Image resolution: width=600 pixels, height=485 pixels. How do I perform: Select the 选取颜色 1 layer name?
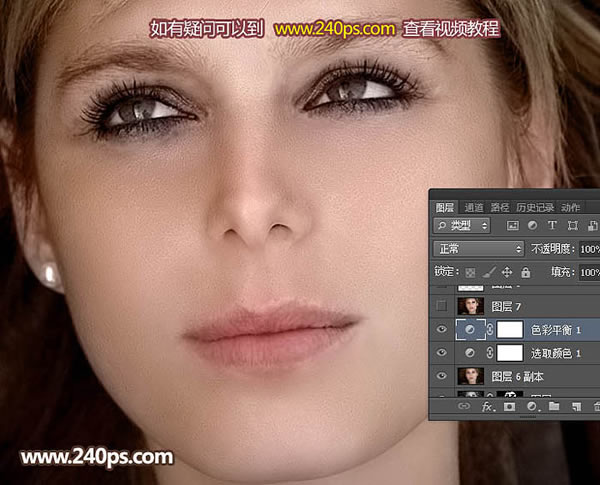pos(556,353)
